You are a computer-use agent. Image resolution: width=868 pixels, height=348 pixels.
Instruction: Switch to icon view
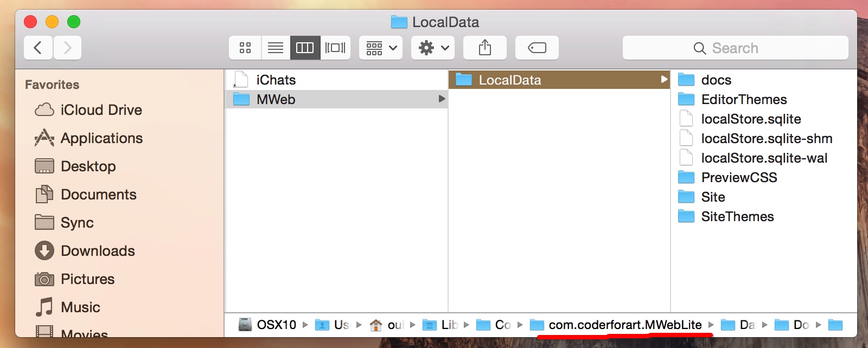[x=245, y=48]
